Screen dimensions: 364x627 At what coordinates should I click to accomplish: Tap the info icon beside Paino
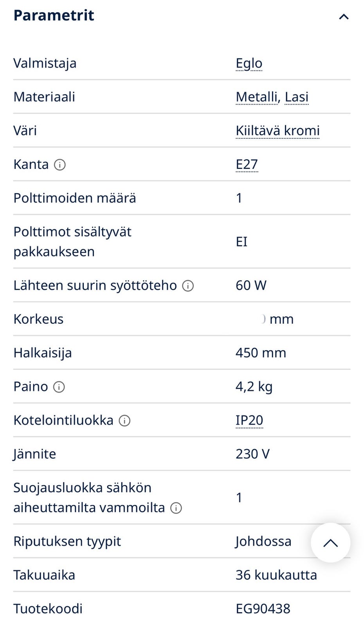59,387
